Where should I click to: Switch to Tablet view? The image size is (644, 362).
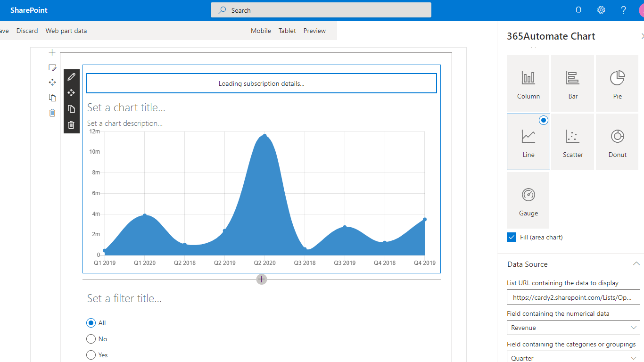point(287,31)
